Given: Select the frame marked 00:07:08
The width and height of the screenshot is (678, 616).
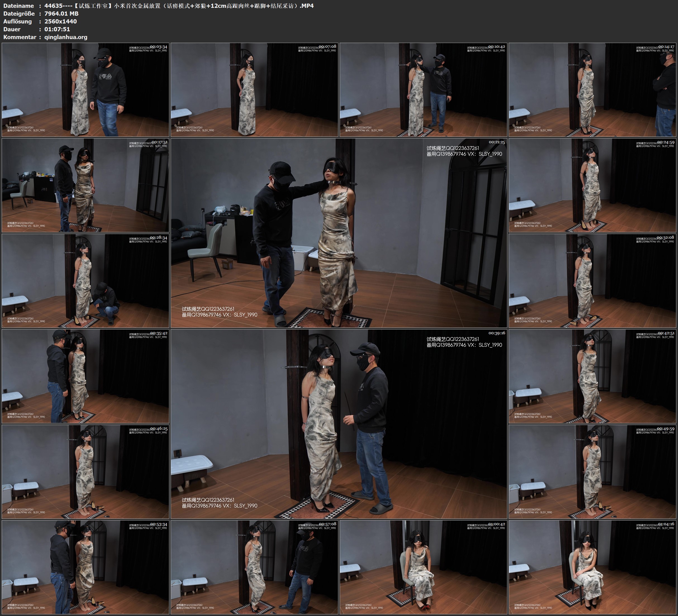Looking at the screenshot, I should [x=254, y=90].
